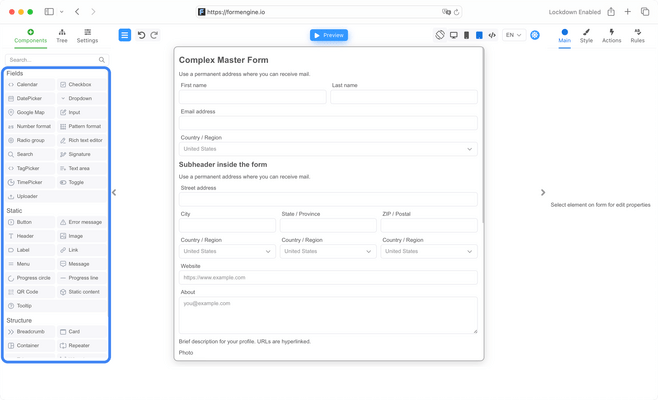Select the Breadcrumb structure component

point(30,332)
